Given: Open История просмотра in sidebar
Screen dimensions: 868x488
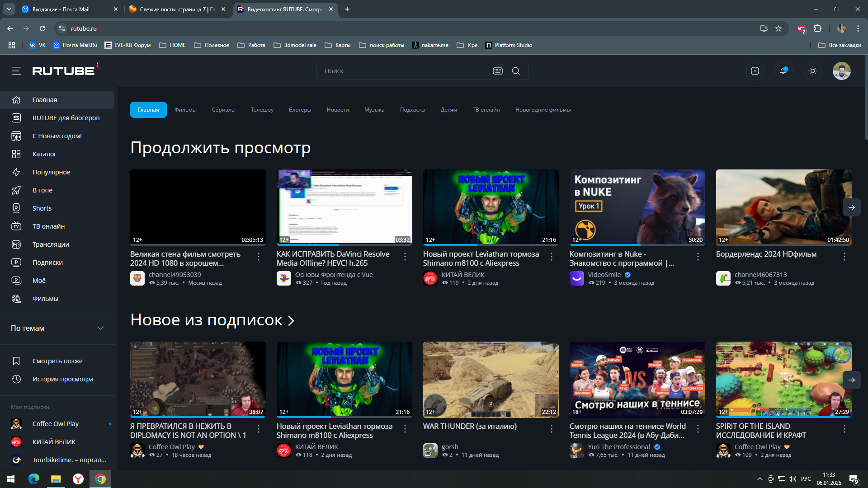Looking at the screenshot, I should pos(63,379).
